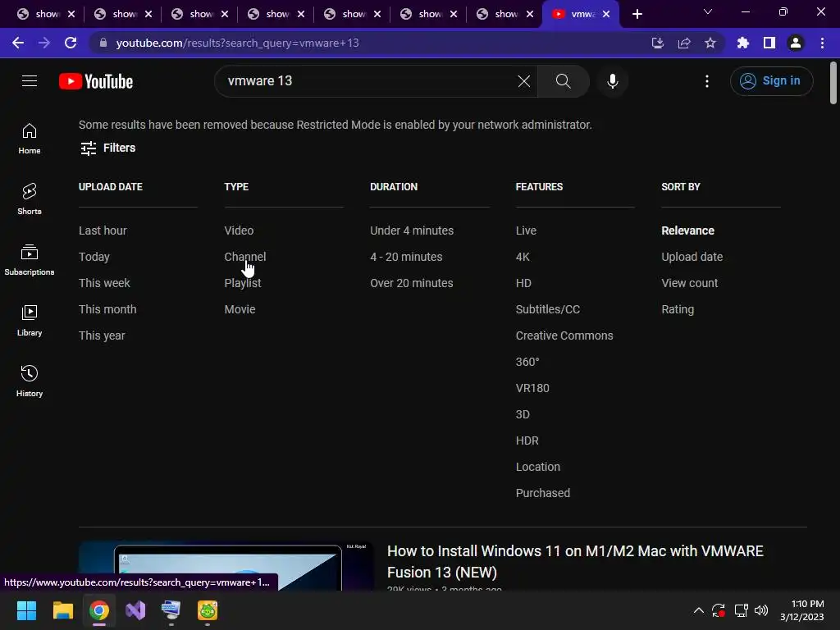Click the install app icon in address bar
The width and height of the screenshot is (840, 630).
tap(657, 43)
